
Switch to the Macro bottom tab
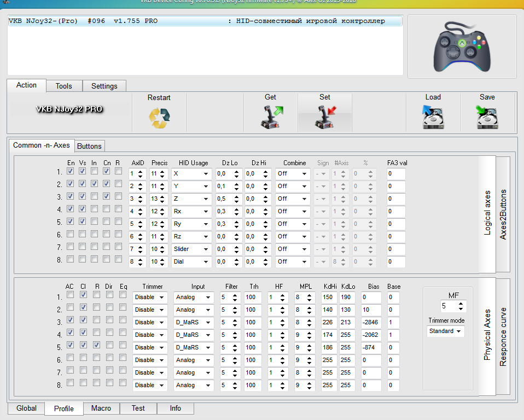click(x=101, y=409)
